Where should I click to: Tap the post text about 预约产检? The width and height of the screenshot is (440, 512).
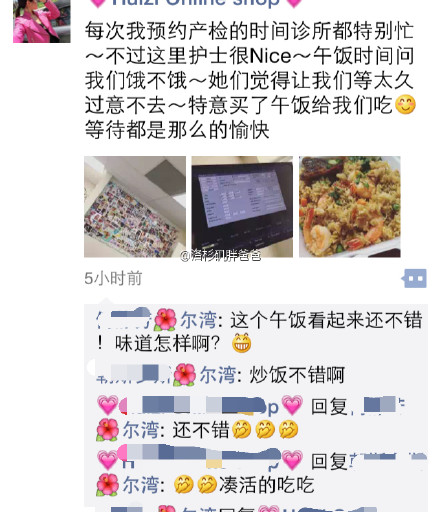(x=249, y=80)
